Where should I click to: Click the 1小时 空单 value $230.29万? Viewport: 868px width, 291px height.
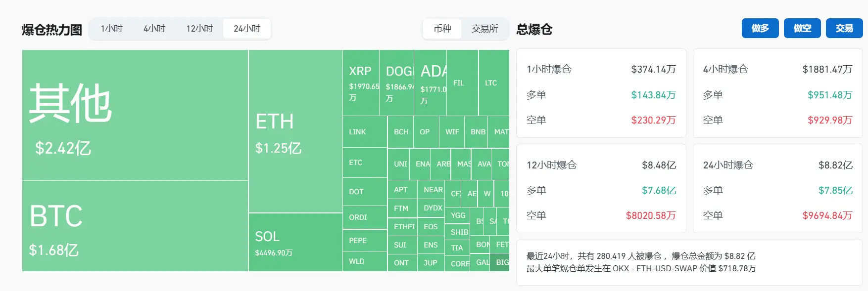click(x=653, y=120)
